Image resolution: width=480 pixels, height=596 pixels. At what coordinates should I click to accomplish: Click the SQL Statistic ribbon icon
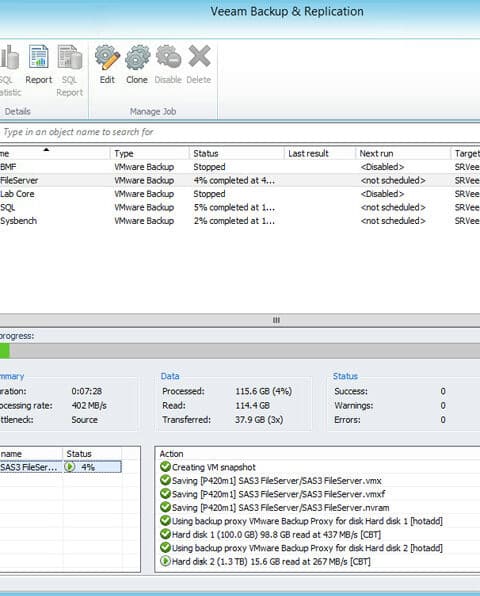[x=9, y=57]
